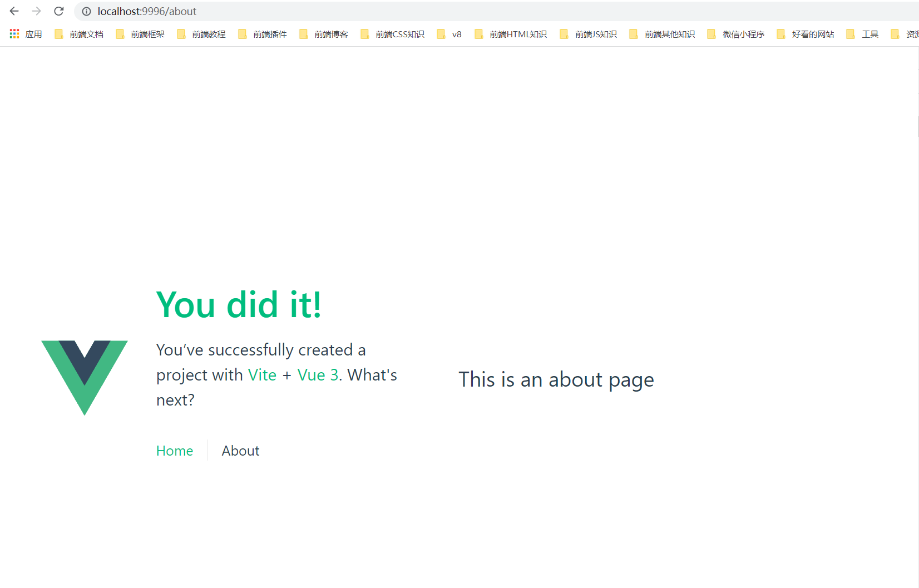The height and width of the screenshot is (588, 919).
Task: Open the 前端插件 bookmark folder
Action: click(263, 34)
